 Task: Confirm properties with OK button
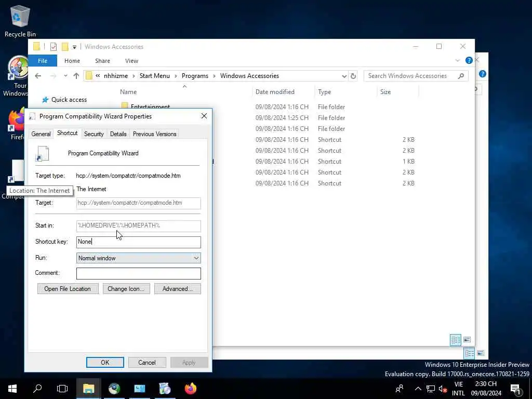tap(105, 362)
